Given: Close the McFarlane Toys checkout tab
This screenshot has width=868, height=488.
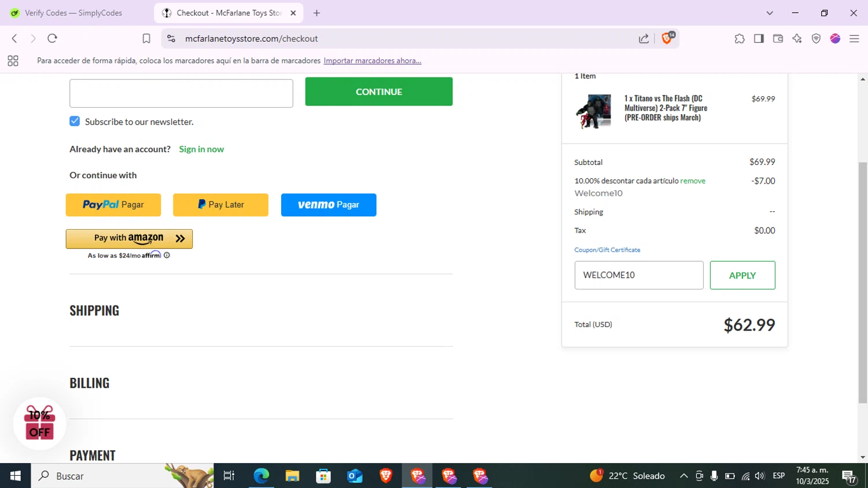Looking at the screenshot, I should point(293,13).
